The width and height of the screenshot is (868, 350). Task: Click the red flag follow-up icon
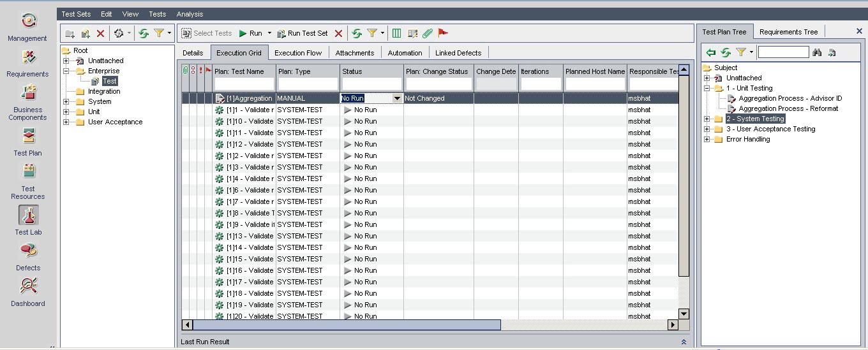pyautogui.click(x=443, y=33)
